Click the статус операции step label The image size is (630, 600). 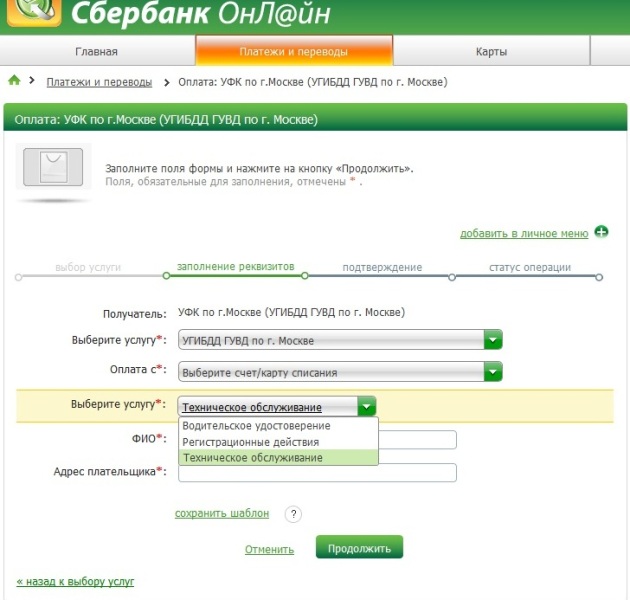(x=530, y=267)
